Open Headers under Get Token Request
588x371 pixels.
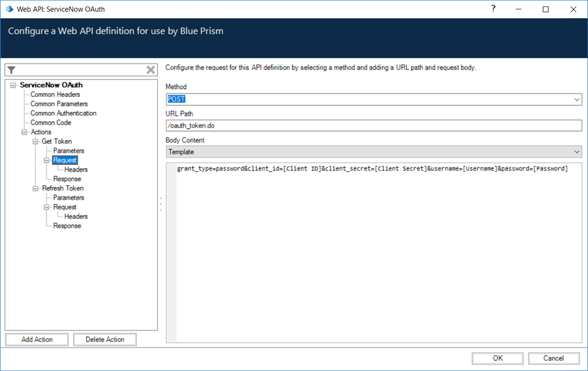pyautogui.click(x=76, y=169)
